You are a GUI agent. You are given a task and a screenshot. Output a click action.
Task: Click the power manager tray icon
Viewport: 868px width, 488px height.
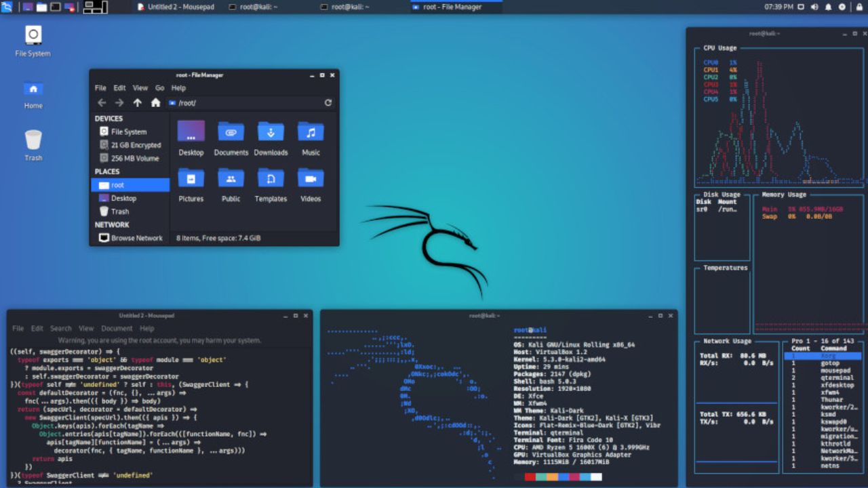842,7
